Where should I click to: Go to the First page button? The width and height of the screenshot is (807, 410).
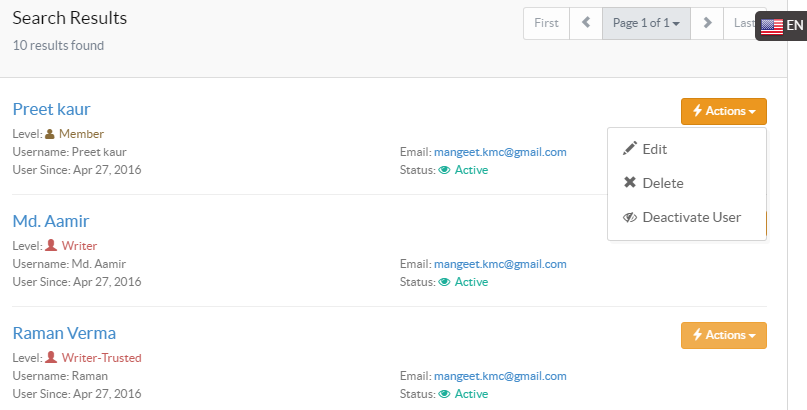pos(546,23)
